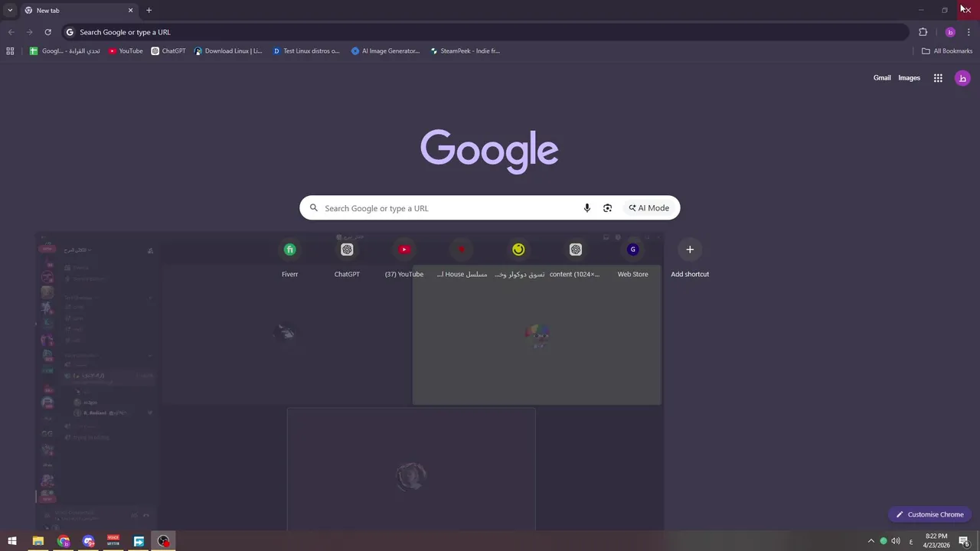Search by image with Lens icon
The width and height of the screenshot is (980, 551).
[607, 208]
